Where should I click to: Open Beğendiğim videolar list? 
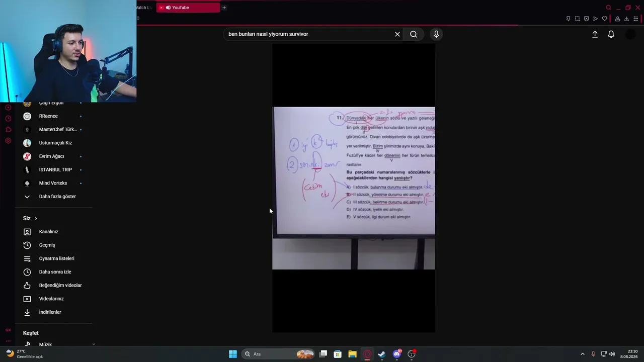click(53, 285)
